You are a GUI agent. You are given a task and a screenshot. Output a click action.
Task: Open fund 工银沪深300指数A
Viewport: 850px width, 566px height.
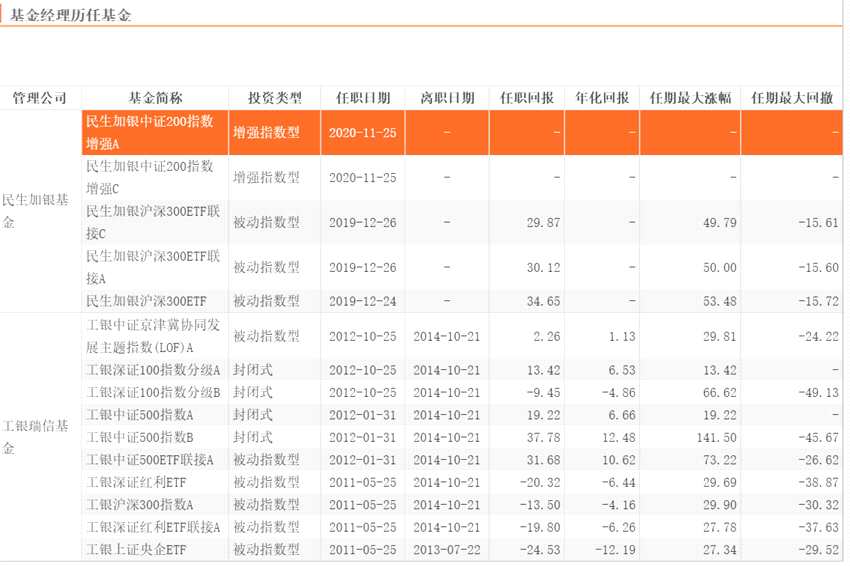[139, 505]
